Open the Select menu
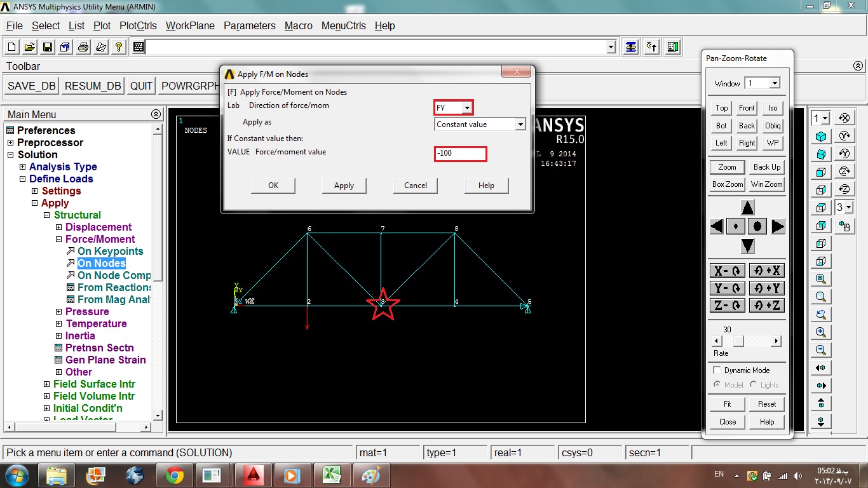Screen dimensions: 868x488 (46, 25)
